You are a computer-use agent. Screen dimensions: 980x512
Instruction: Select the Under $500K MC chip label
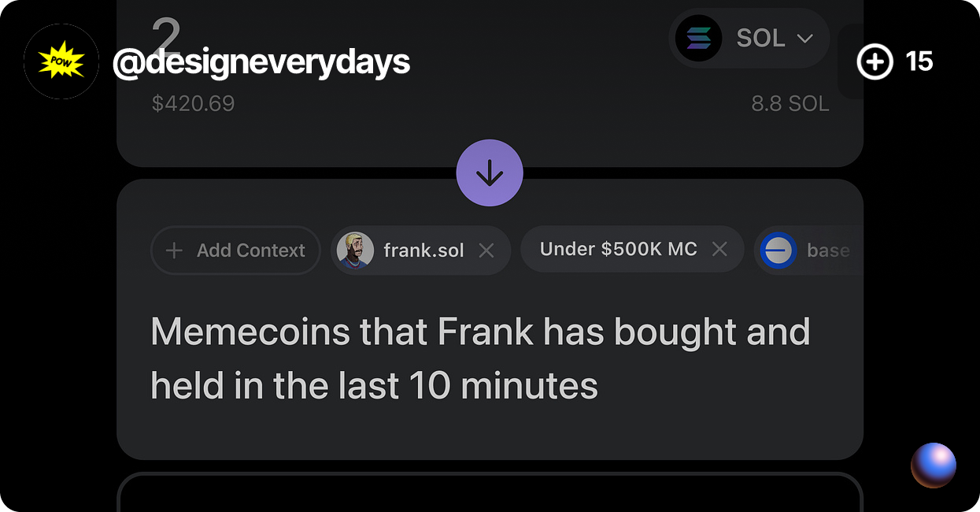618,250
